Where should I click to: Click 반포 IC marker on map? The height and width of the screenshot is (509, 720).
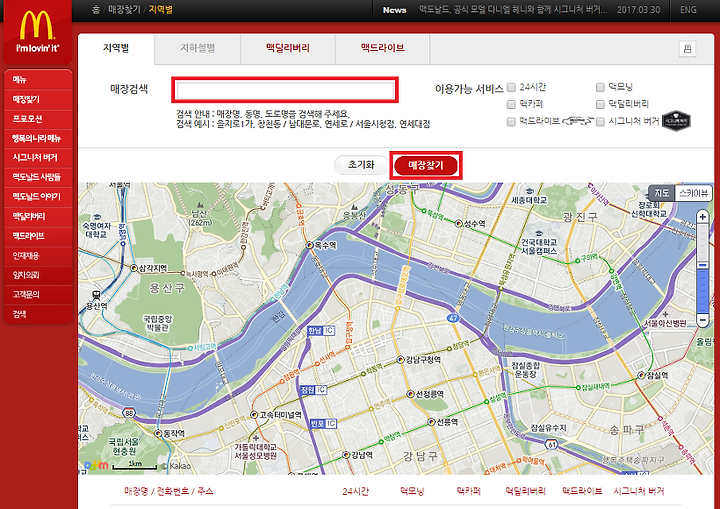pyautogui.click(x=323, y=424)
